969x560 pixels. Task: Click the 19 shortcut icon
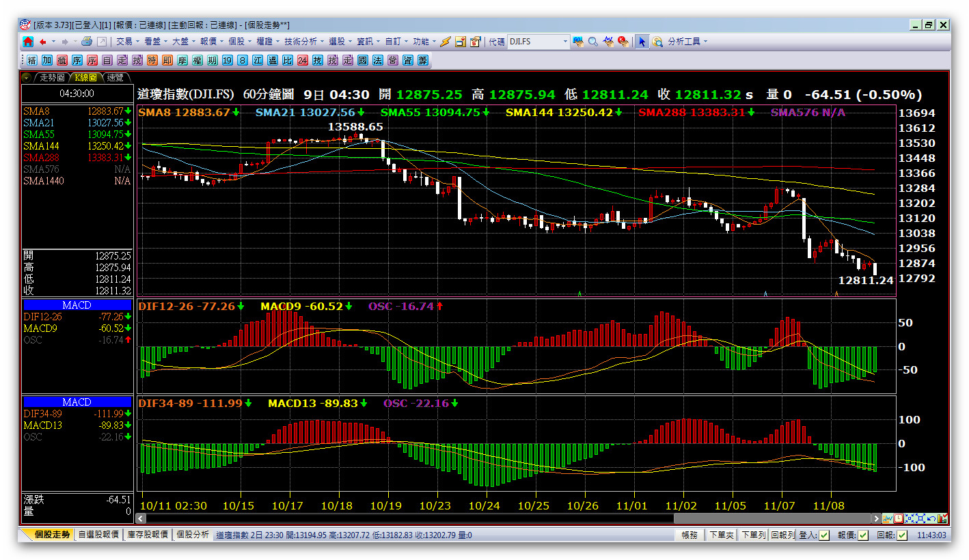(x=227, y=60)
